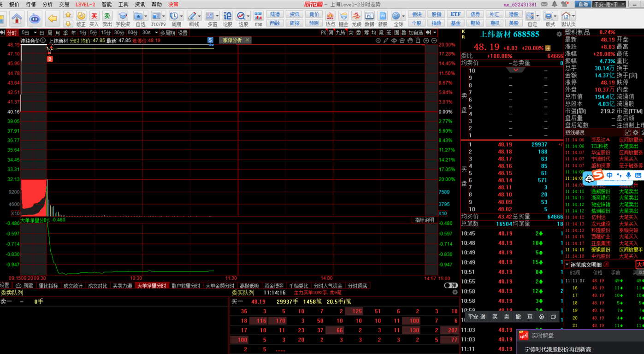Open the 论股 discussion icon
The image size is (644, 354).
(227, 18)
